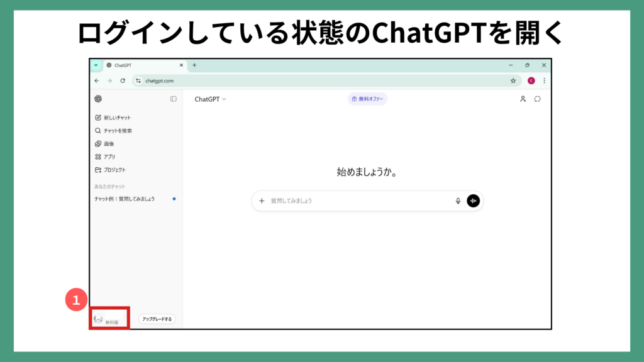Open the プロジェクト projects item
The height and width of the screenshot is (362, 644).
point(110,170)
